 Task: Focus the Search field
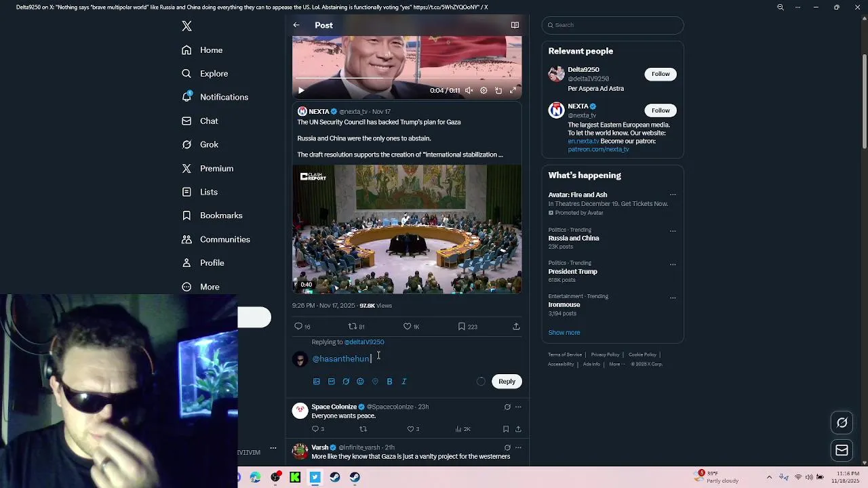click(612, 25)
